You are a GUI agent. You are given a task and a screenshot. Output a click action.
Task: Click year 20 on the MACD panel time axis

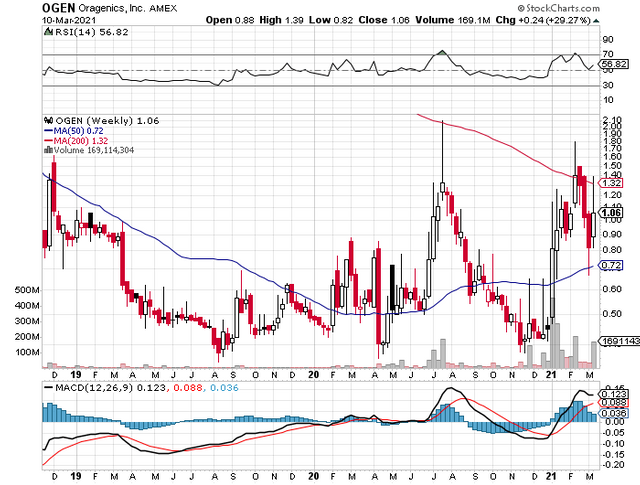coord(313,476)
